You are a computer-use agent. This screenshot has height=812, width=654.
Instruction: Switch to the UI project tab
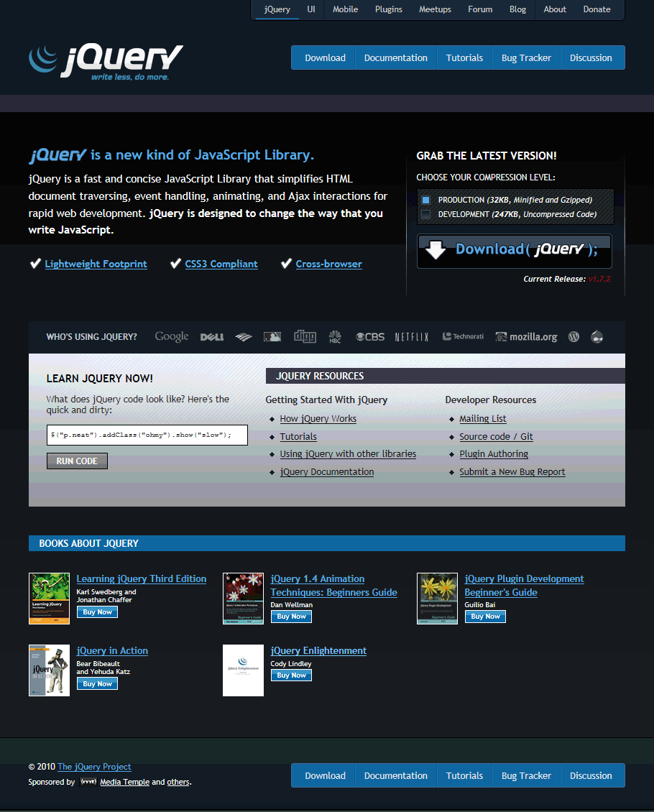pos(311,9)
